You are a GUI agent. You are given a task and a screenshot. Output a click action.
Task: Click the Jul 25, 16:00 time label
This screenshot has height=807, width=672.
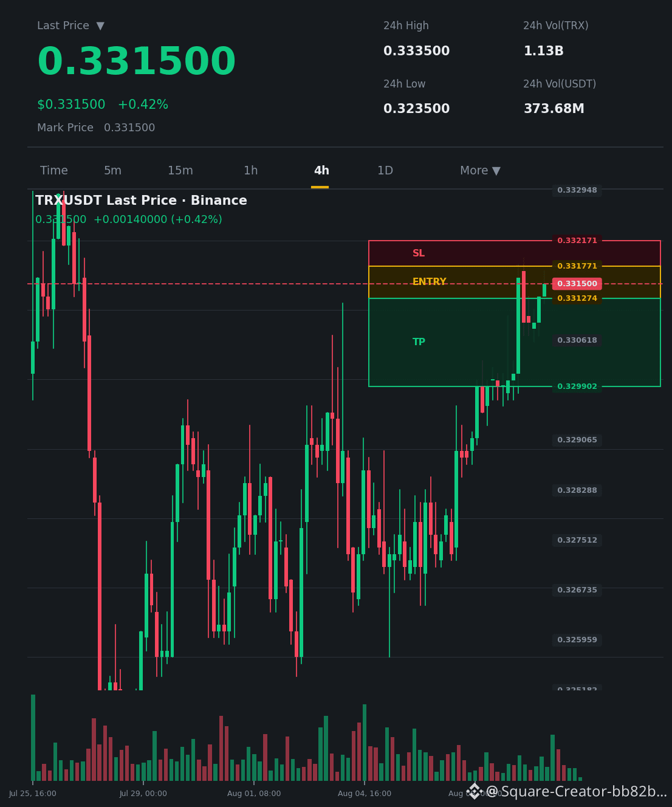(x=33, y=794)
